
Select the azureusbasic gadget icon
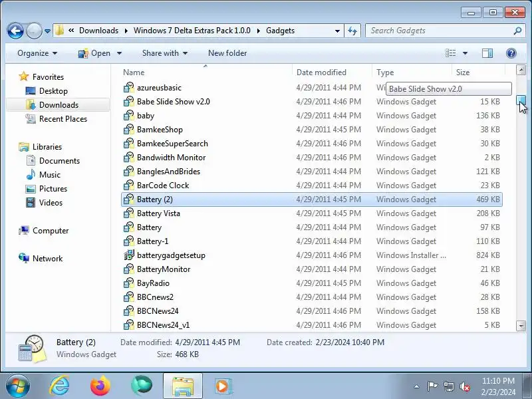[128, 88]
